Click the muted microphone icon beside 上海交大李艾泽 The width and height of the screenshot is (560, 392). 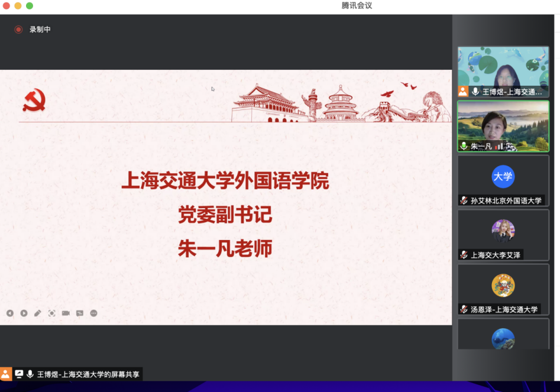(x=464, y=255)
